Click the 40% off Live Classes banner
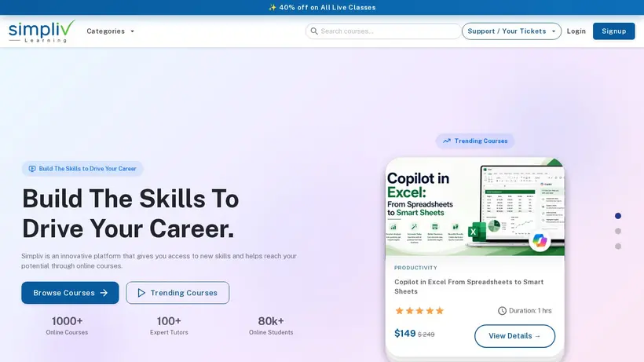This screenshot has height=362, width=644. 322,7
